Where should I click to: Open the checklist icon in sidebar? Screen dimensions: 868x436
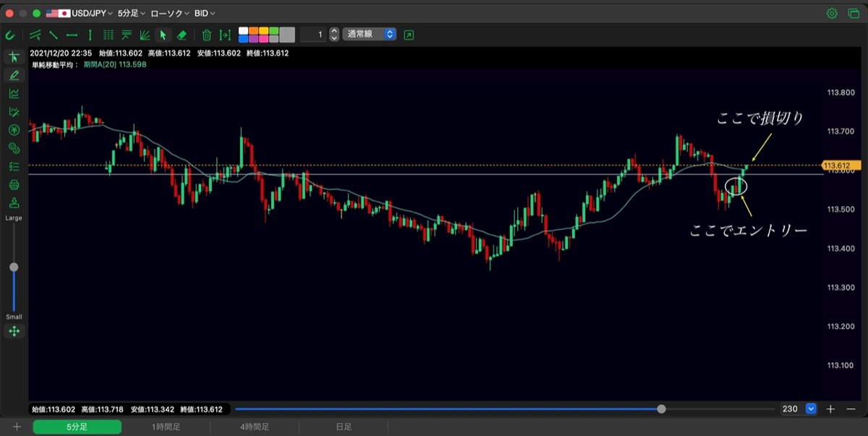14,167
